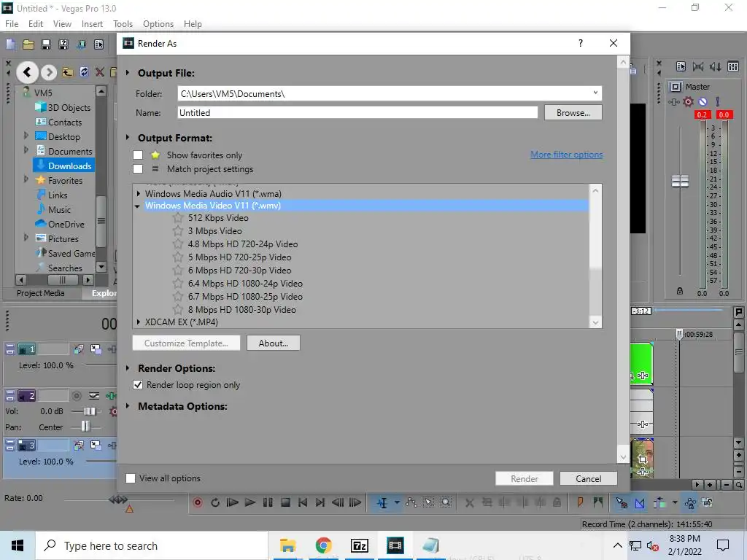This screenshot has height=560, width=747.
Task: Lock Master fader channels
Action: pos(680,291)
